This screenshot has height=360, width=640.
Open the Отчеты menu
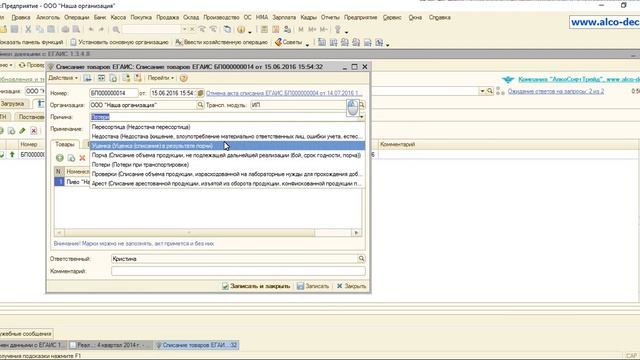[330, 18]
